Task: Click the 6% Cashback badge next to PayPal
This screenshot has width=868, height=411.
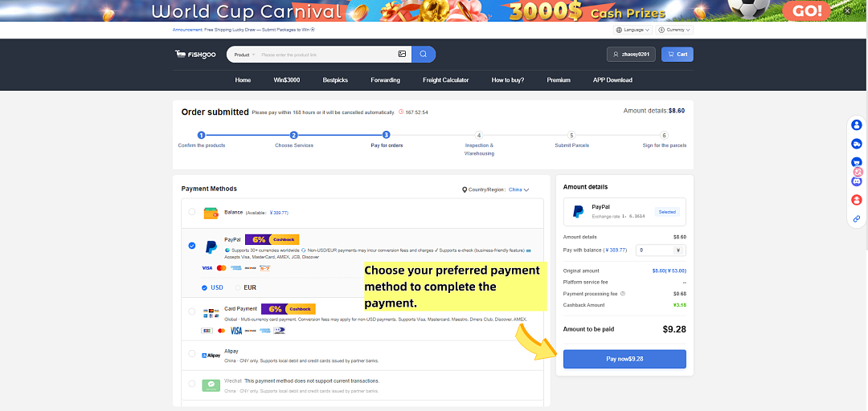Action: (x=272, y=239)
